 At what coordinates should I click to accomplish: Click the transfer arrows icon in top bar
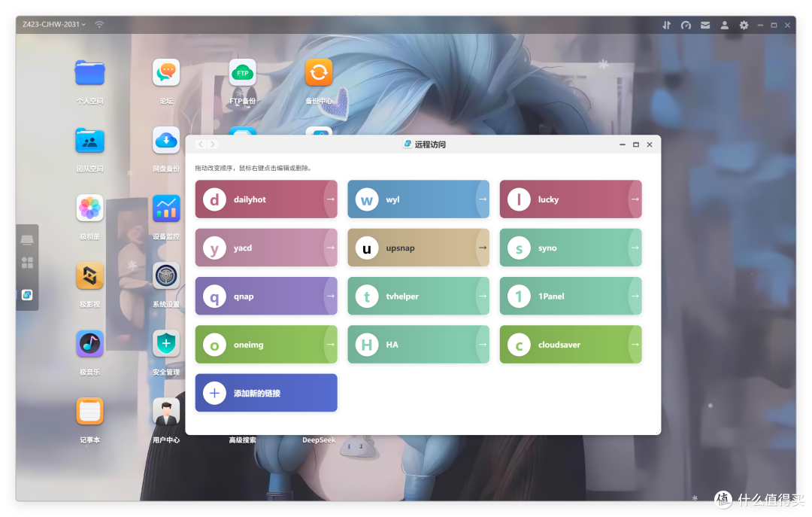pos(666,25)
